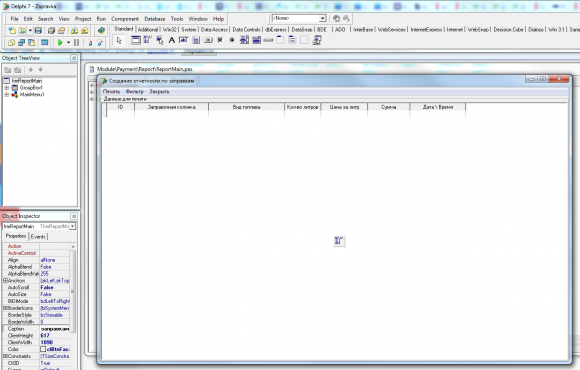The width and height of the screenshot is (580, 370).
Task: Select the MainMenu component in palette
Action: (148, 40)
